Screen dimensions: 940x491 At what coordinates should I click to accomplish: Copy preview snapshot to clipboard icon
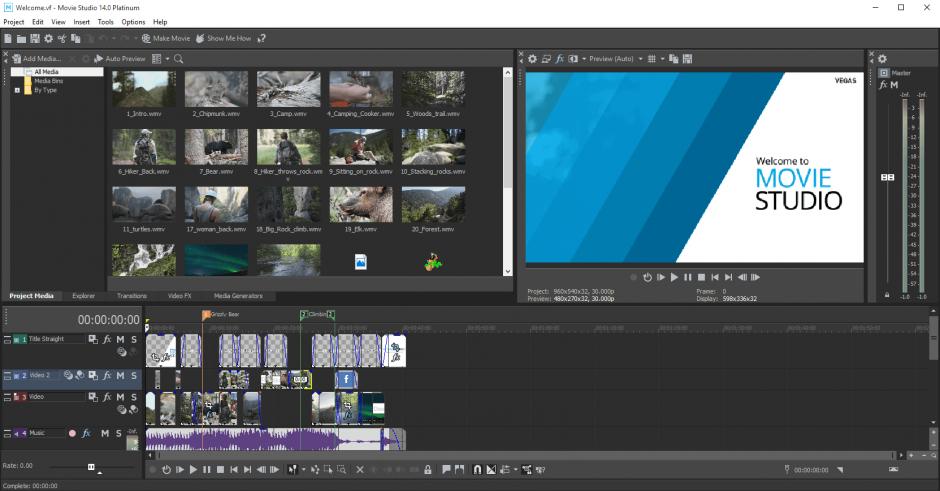(x=674, y=59)
